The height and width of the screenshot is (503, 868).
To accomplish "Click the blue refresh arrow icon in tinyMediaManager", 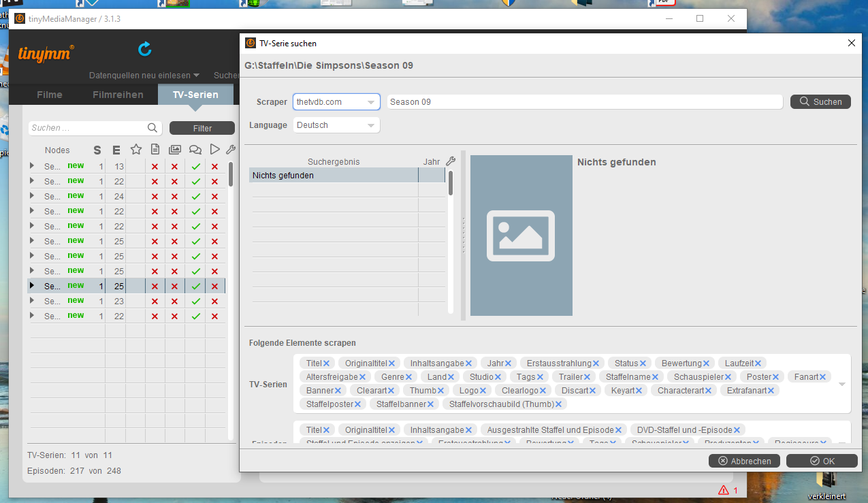I will click(x=144, y=49).
